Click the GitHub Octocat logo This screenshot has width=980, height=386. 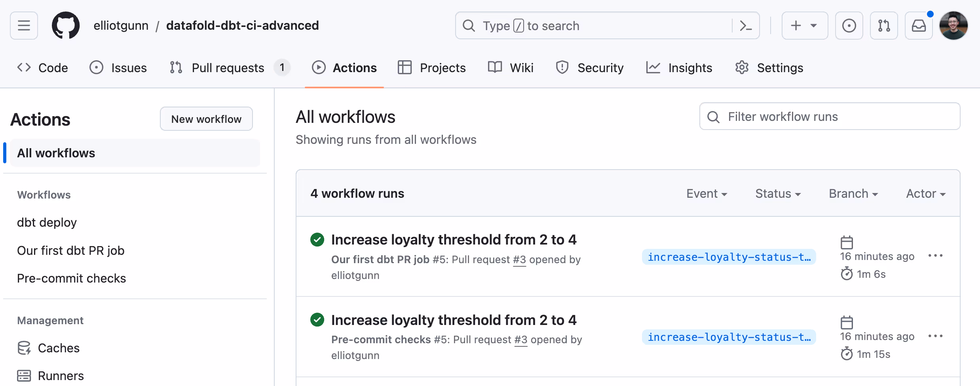click(66, 25)
